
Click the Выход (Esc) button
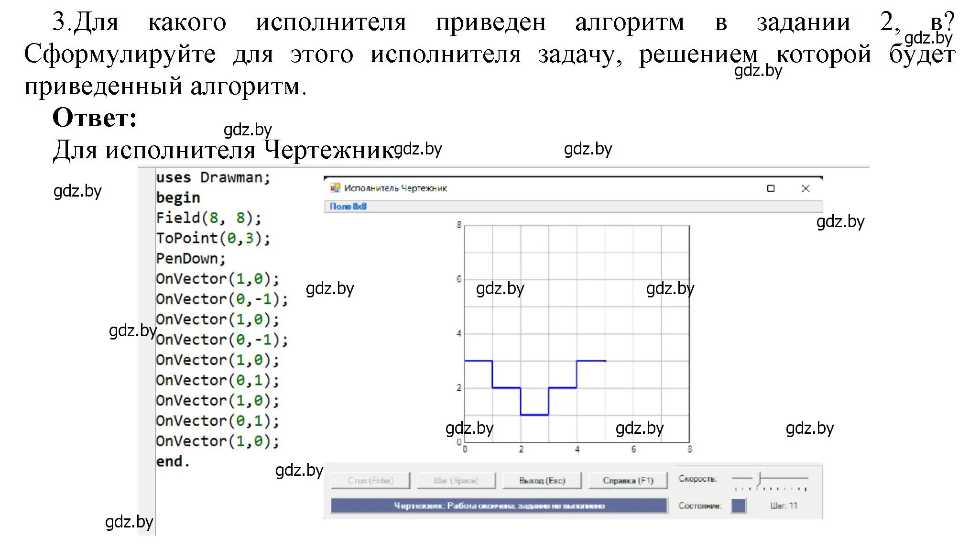pyautogui.click(x=542, y=480)
